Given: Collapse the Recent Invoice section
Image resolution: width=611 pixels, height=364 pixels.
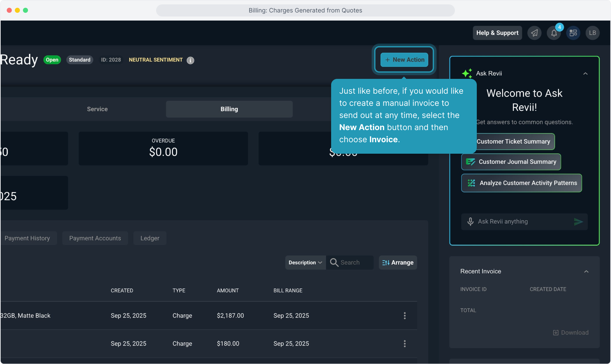Looking at the screenshot, I should pyautogui.click(x=586, y=272).
